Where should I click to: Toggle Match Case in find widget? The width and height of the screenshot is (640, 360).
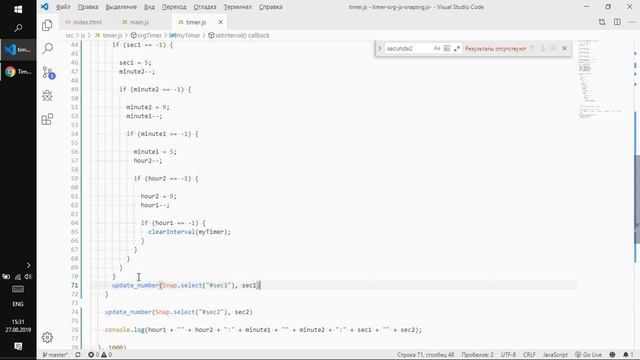[x=437, y=49]
